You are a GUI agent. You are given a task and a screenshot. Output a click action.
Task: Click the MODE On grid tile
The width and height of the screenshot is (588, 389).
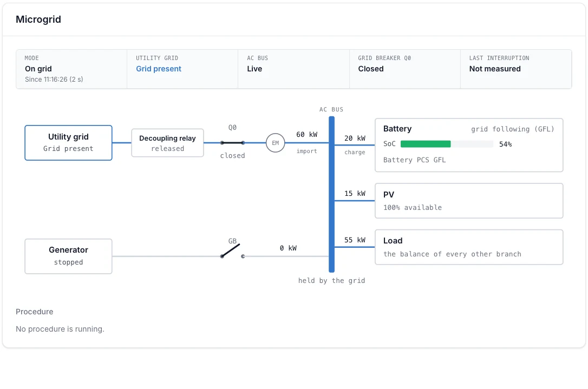click(71, 69)
